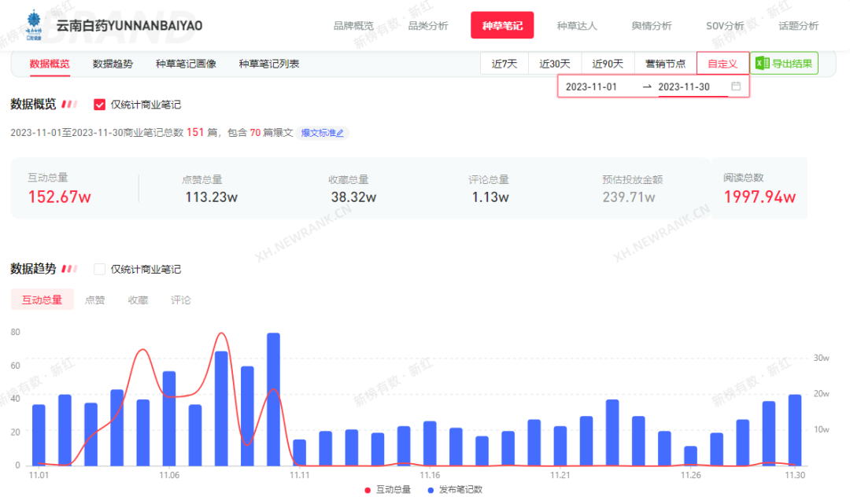Click the 点赞总量 value 113.23w
The image size is (850, 504).
click(x=212, y=197)
